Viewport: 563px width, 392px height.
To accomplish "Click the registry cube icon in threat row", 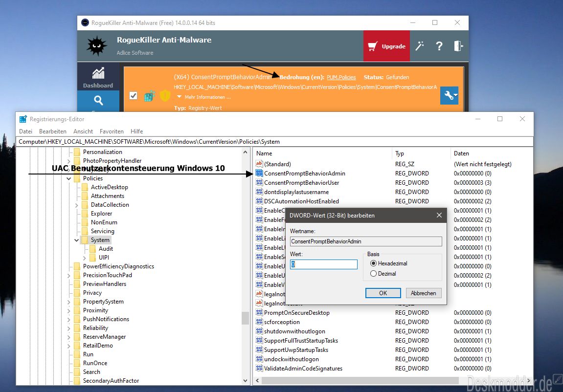I will [x=149, y=96].
